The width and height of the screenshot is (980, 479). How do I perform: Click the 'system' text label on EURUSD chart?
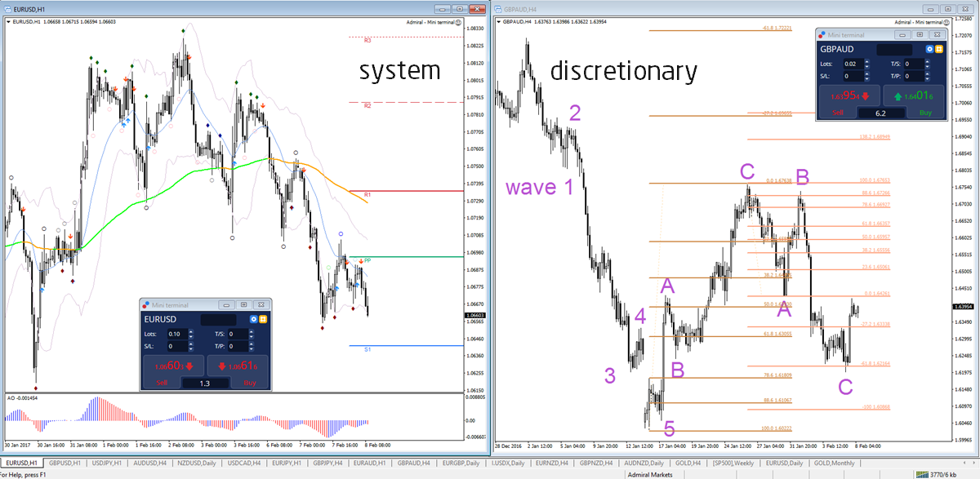coord(399,71)
